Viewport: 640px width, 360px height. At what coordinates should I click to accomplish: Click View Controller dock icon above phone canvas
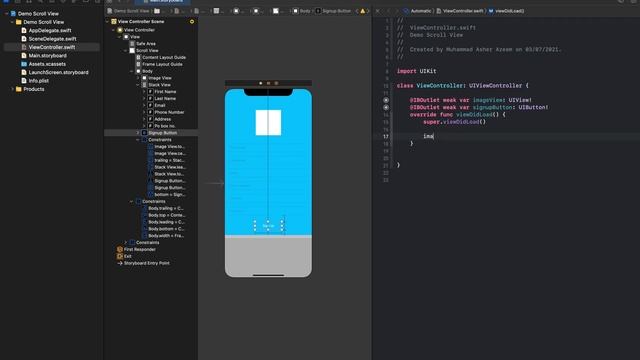point(261,83)
